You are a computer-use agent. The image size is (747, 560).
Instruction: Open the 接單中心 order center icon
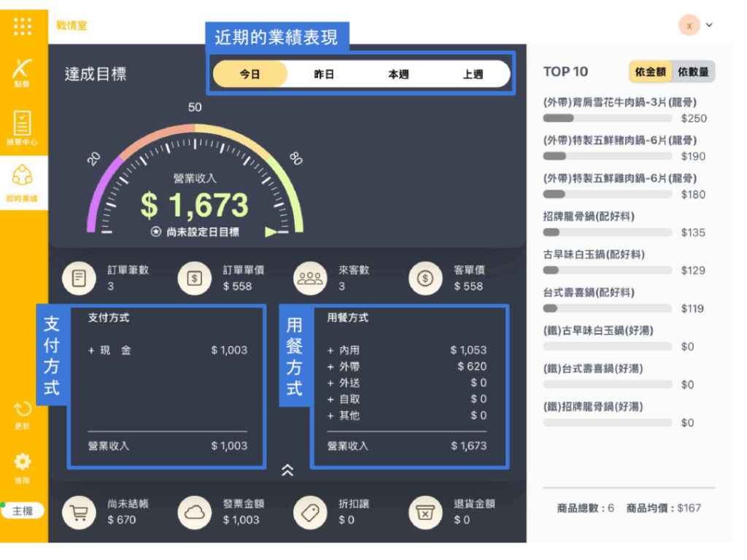[x=23, y=126]
